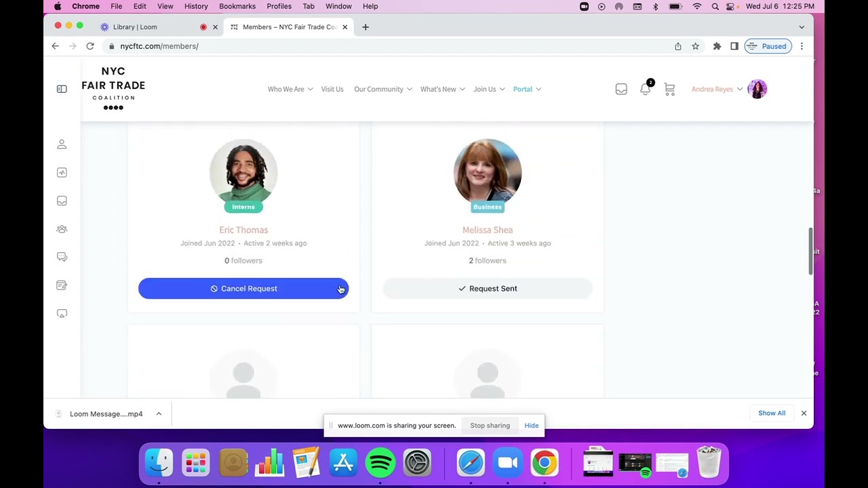Expand Join Us menu
This screenshot has height=488, width=868.
[489, 89]
